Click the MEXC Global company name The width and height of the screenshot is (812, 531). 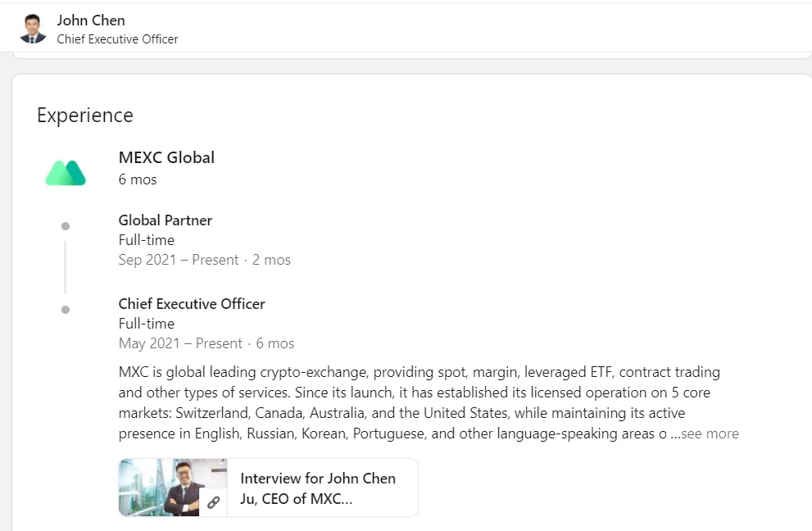click(166, 157)
